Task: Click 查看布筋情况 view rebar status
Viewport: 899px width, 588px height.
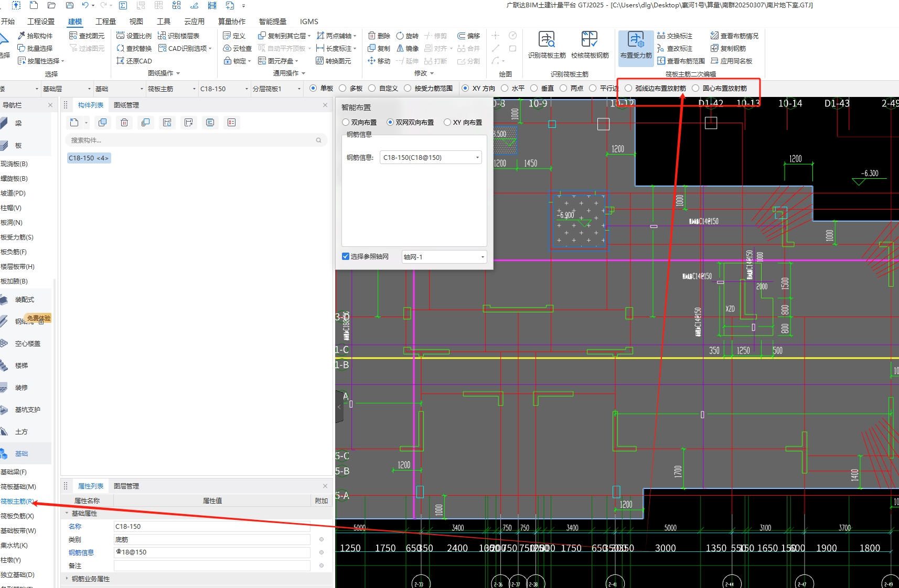Action: [x=734, y=36]
